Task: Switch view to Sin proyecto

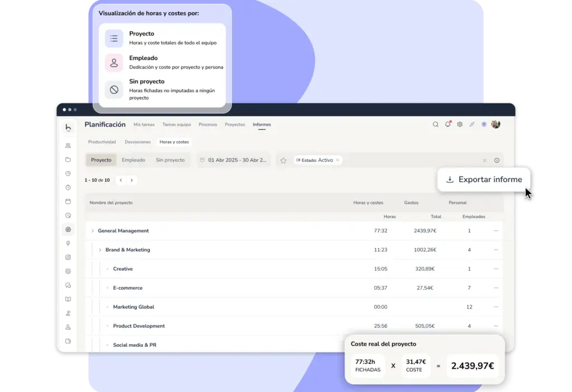Action: (x=170, y=160)
